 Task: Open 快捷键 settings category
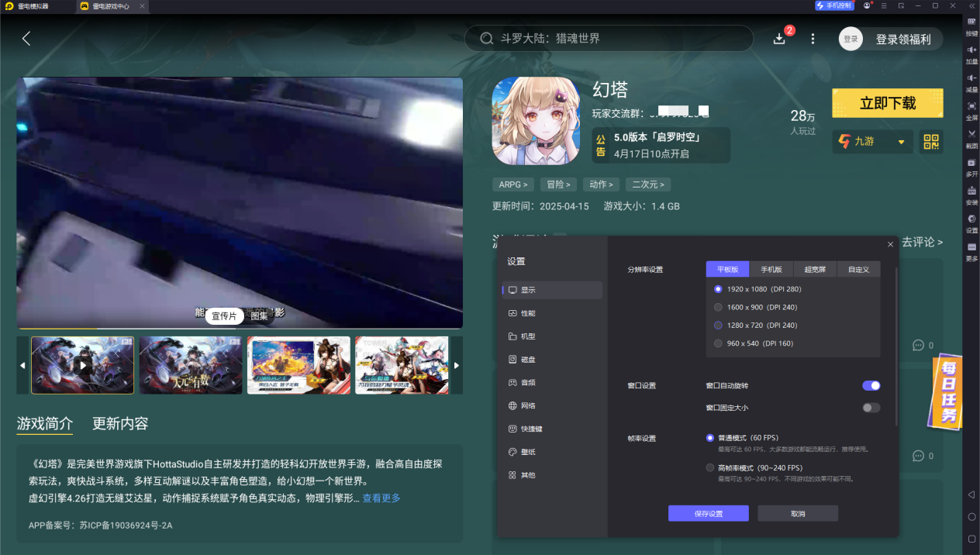(552, 429)
